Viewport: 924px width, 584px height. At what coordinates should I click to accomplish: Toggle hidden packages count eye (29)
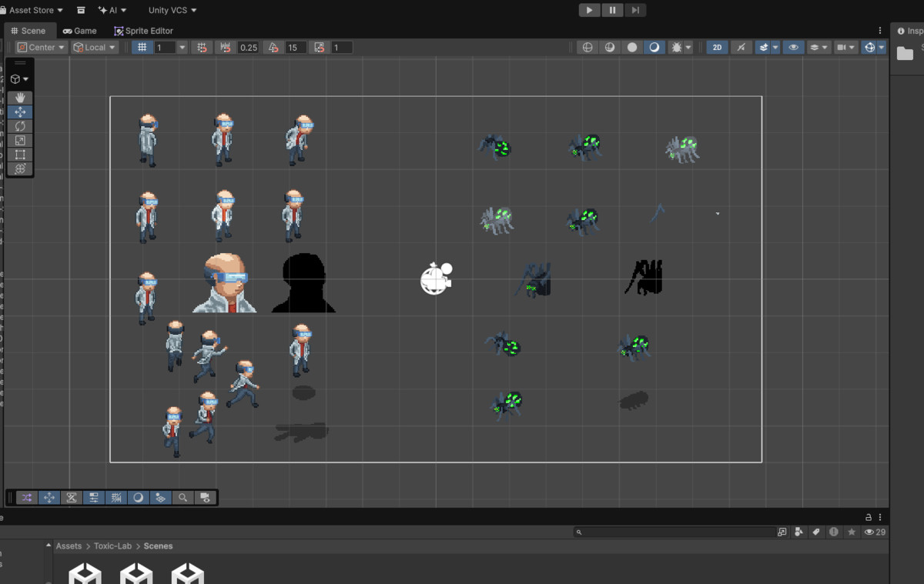(875, 532)
